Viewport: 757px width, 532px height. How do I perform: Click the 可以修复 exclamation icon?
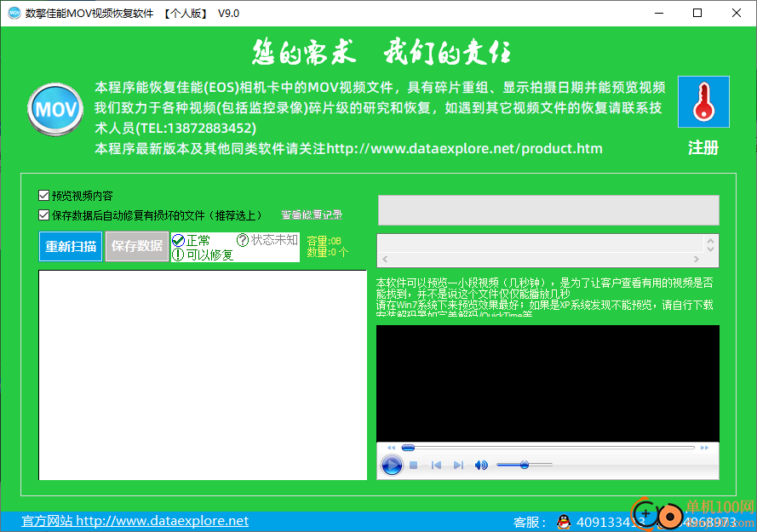click(x=178, y=255)
